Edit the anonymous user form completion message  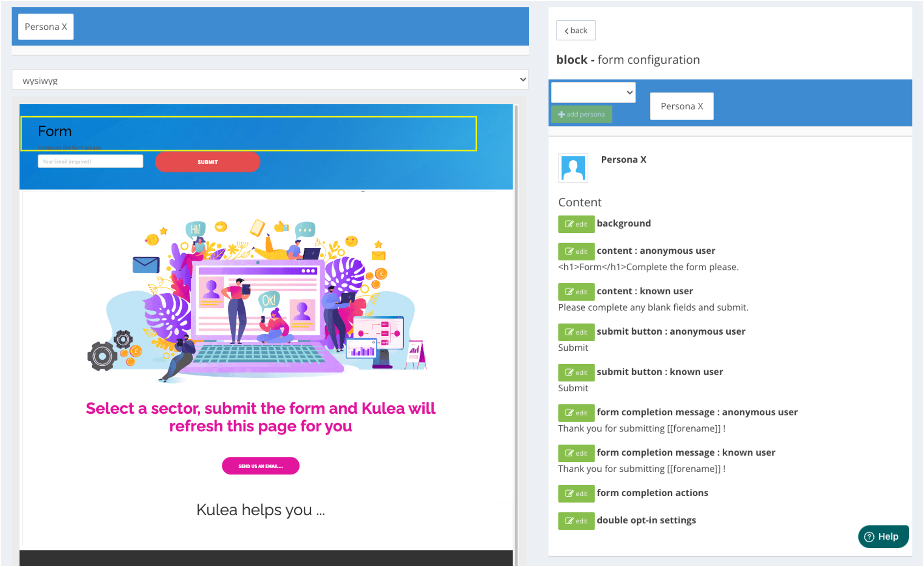576,413
